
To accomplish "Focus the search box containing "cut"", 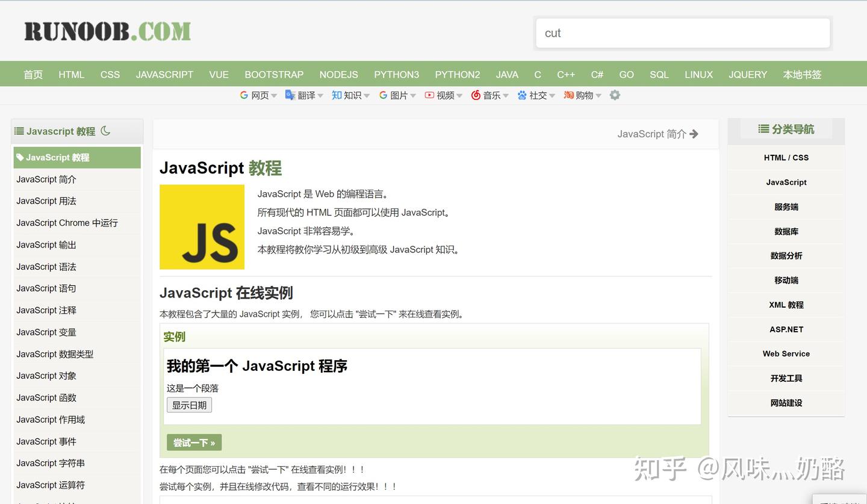I will coord(683,33).
